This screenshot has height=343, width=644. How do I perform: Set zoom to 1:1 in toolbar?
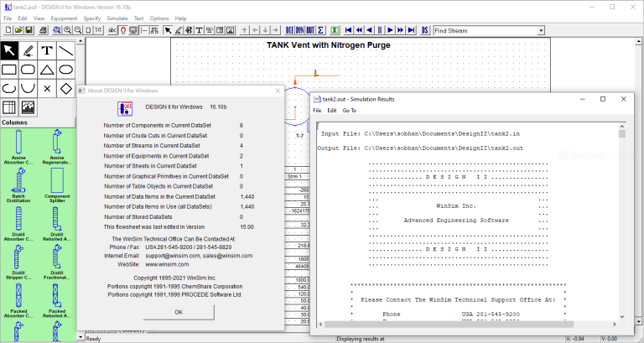pos(98,30)
